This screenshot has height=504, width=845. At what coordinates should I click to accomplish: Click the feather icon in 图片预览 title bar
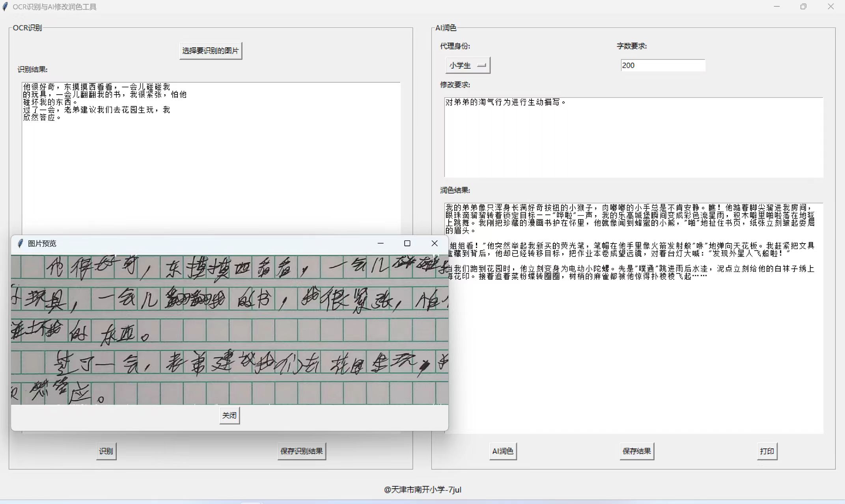pos(20,244)
